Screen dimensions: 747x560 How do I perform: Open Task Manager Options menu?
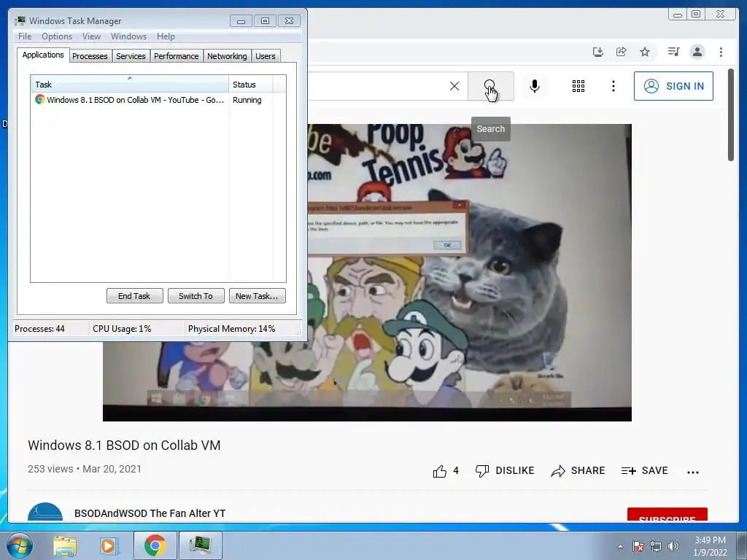pyautogui.click(x=57, y=36)
